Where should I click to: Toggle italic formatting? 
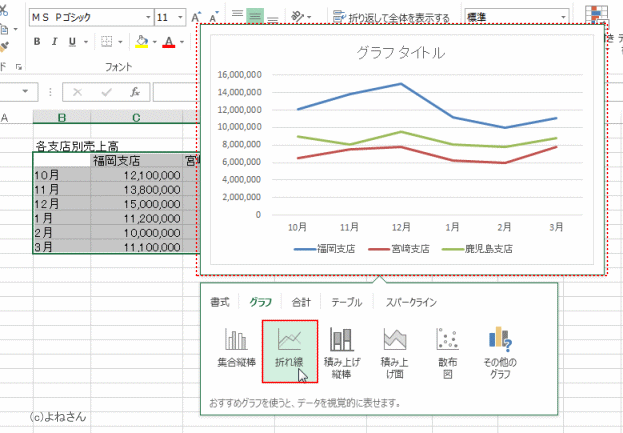tap(56, 42)
